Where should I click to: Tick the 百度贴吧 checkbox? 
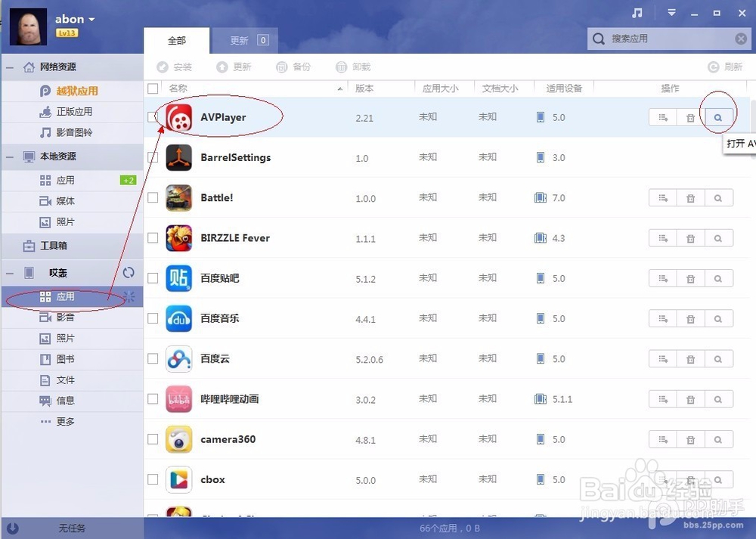(153, 277)
